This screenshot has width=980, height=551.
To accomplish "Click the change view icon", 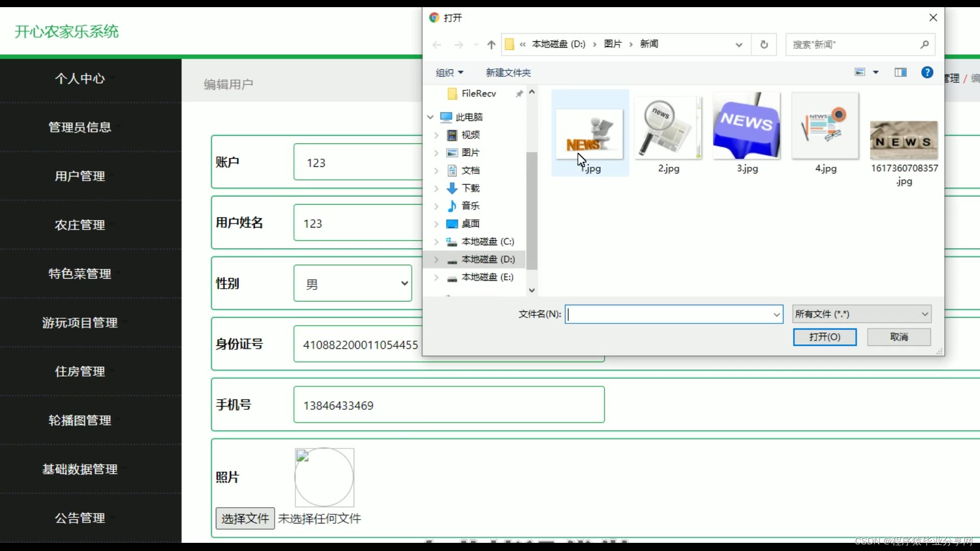I will [860, 72].
